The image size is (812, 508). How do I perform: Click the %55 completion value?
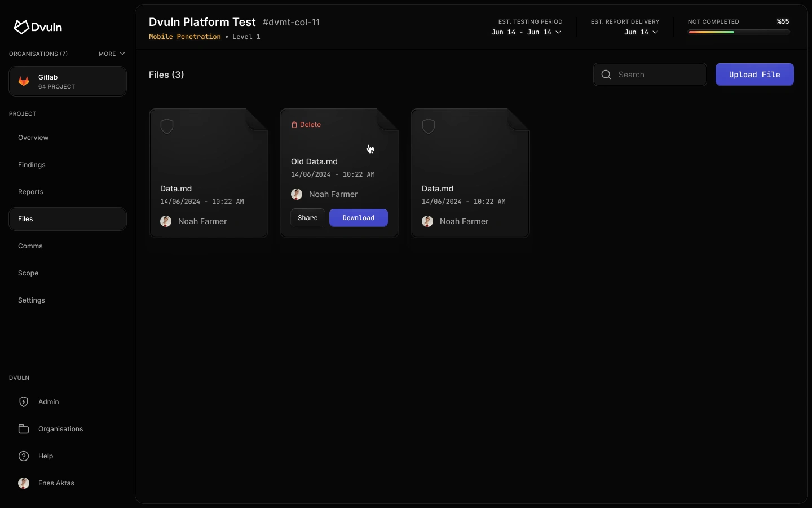(x=783, y=21)
